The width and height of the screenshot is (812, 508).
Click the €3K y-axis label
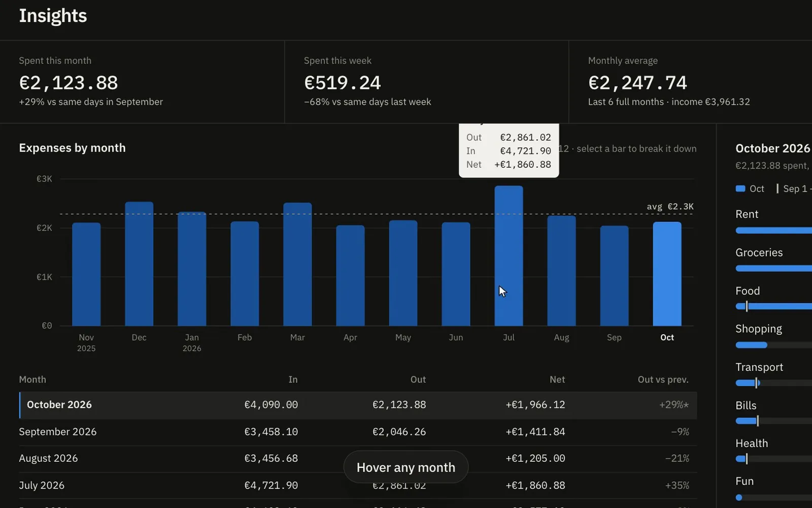point(44,179)
